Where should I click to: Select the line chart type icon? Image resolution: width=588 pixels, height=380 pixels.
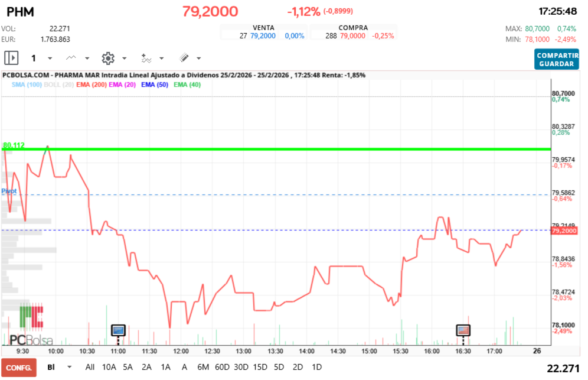[72, 57]
